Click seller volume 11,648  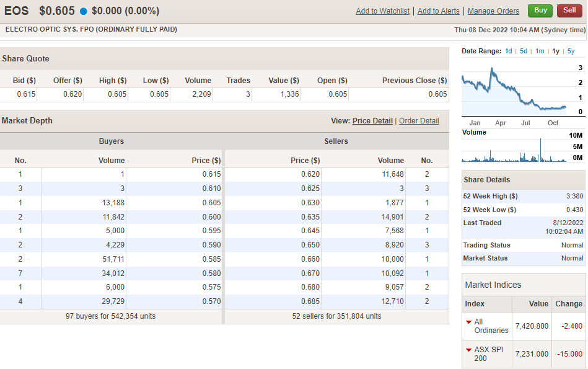click(393, 174)
